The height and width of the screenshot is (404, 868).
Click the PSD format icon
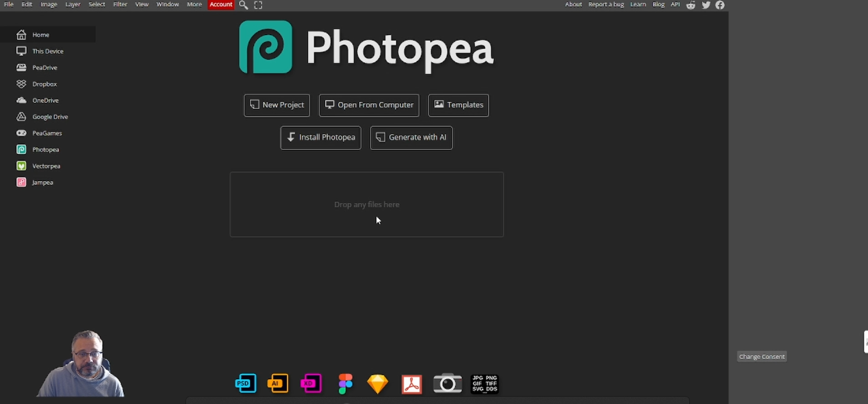[246, 384]
